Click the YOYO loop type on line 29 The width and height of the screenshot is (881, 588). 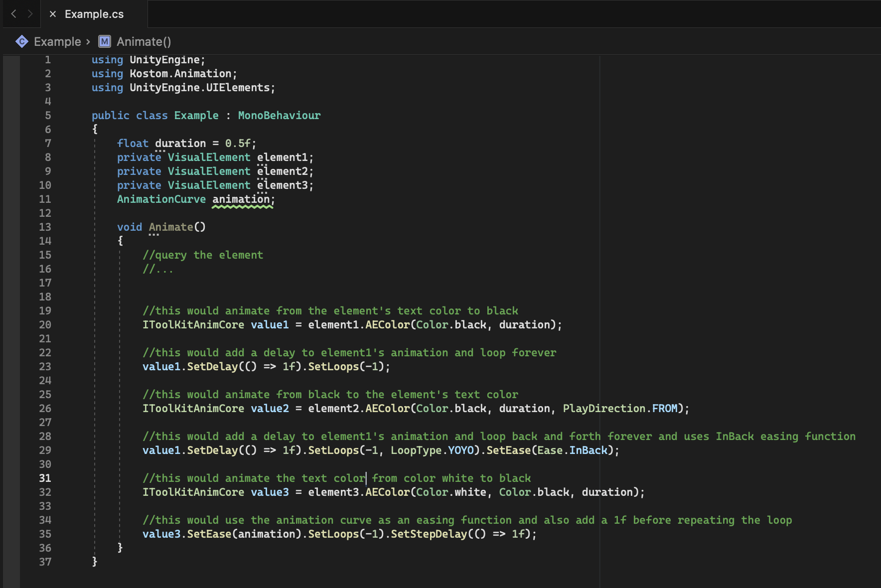[x=460, y=450]
